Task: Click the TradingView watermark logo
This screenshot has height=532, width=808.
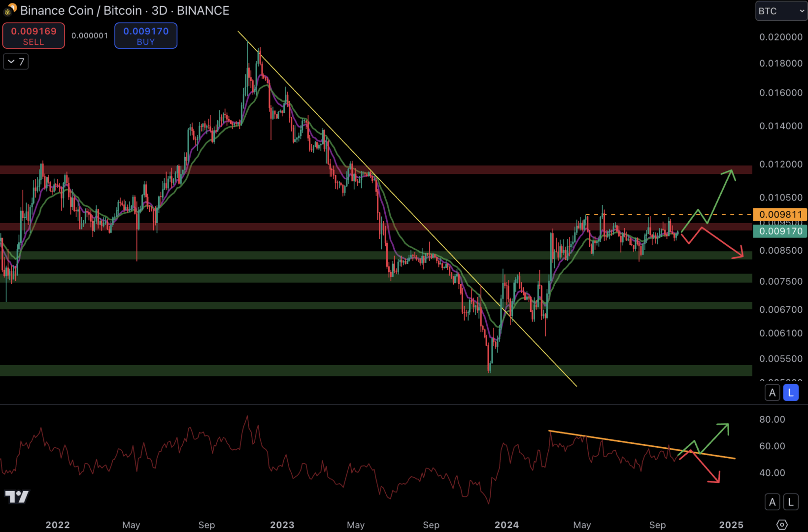Action: pos(17,497)
